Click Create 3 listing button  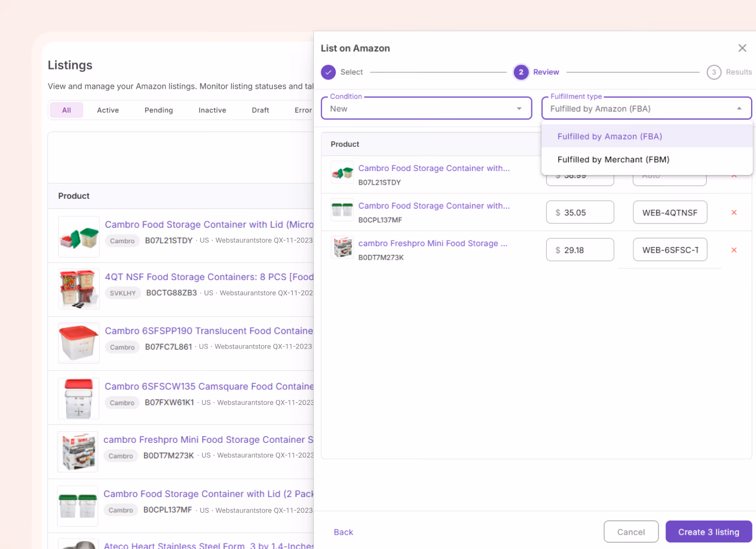[708, 532]
